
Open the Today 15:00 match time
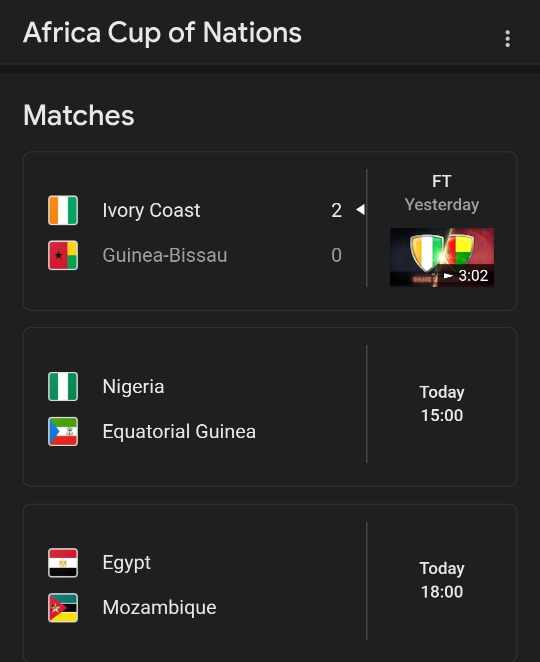[x=442, y=404]
